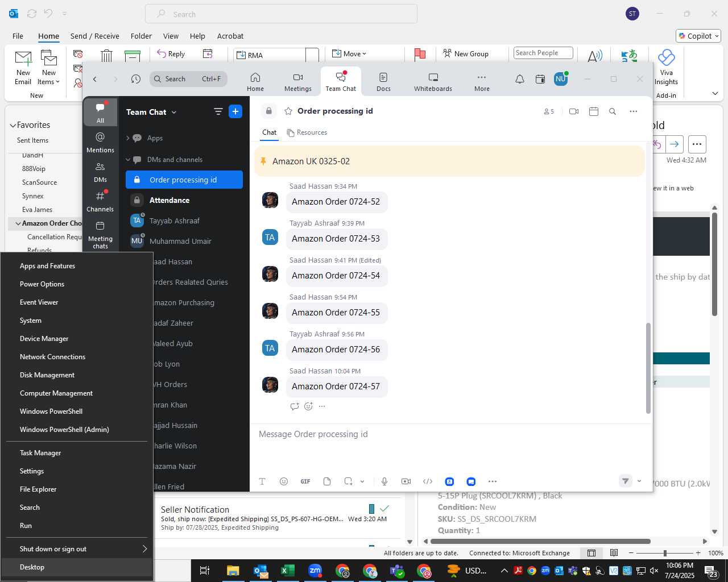Switch Outlook to Normal view in status bar

(x=591, y=553)
